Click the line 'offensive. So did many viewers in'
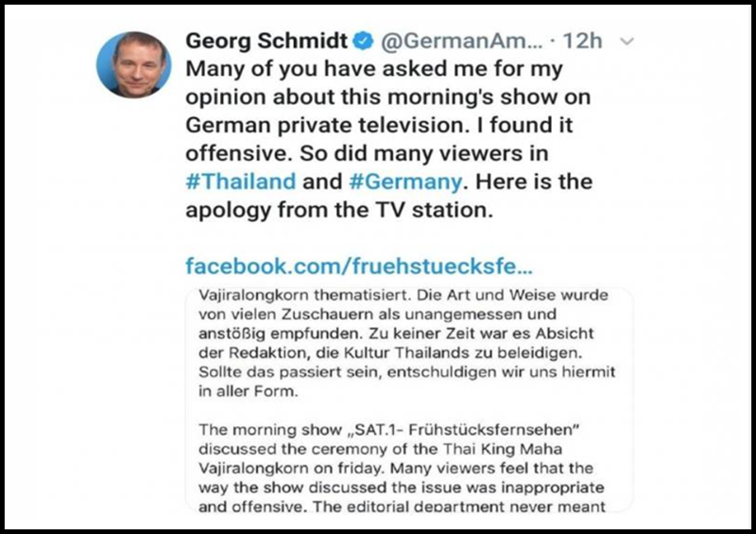The height and width of the screenshot is (534, 756). pos(367,154)
